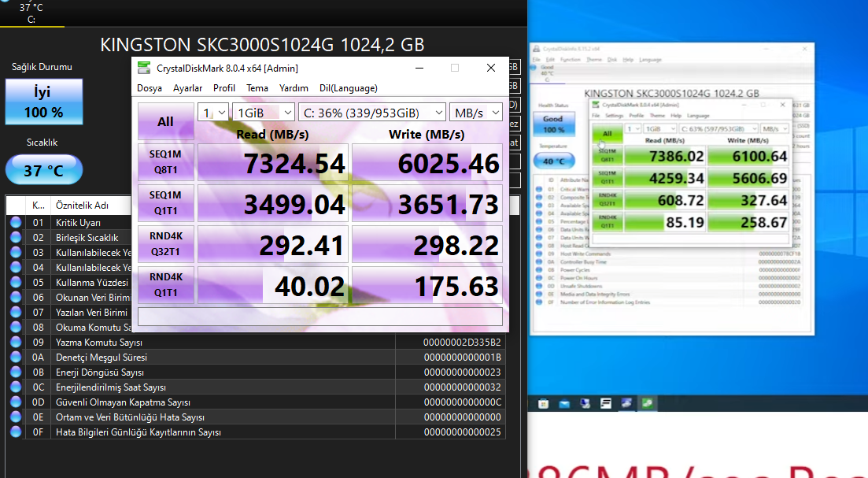The width and height of the screenshot is (868, 478).
Task: Click status orb for row 0B Enerji Döngüsü Sayısı
Action: 16,372
